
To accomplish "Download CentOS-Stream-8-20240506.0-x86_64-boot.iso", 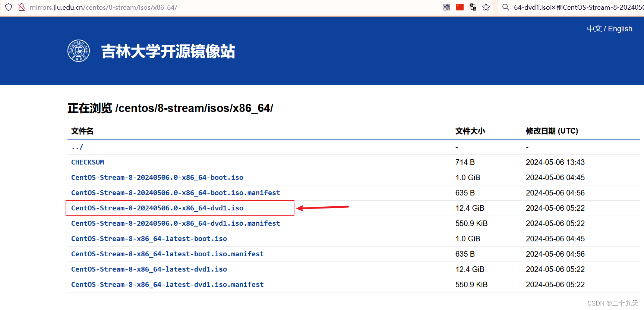I will [x=157, y=178].
